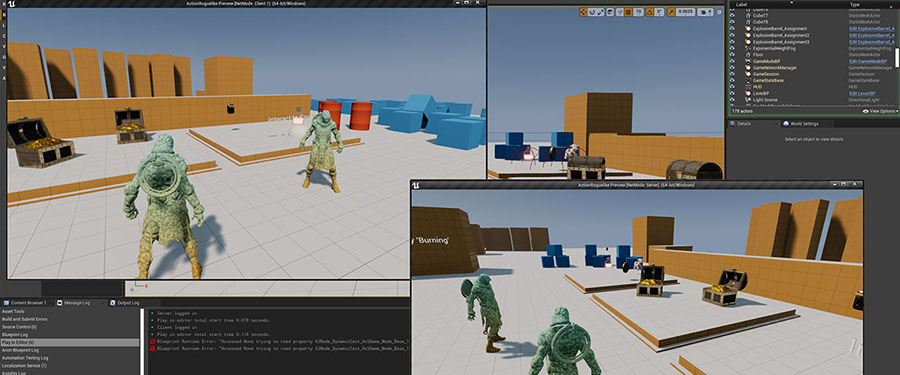900x375 pixels.
Task: Toggle visibility of the Light Source actor
Action: click(x=732, y=100)
